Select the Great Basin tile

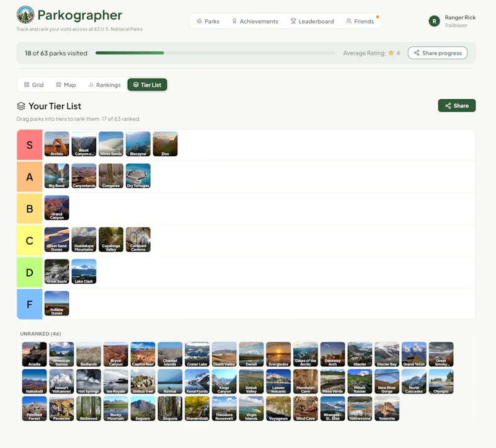(x=56, y=271)
